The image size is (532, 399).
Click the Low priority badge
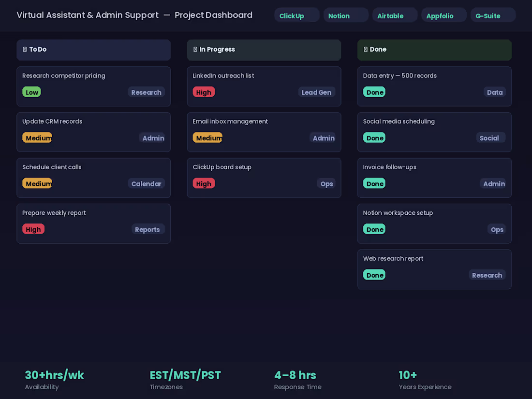[x=31, y=92]
